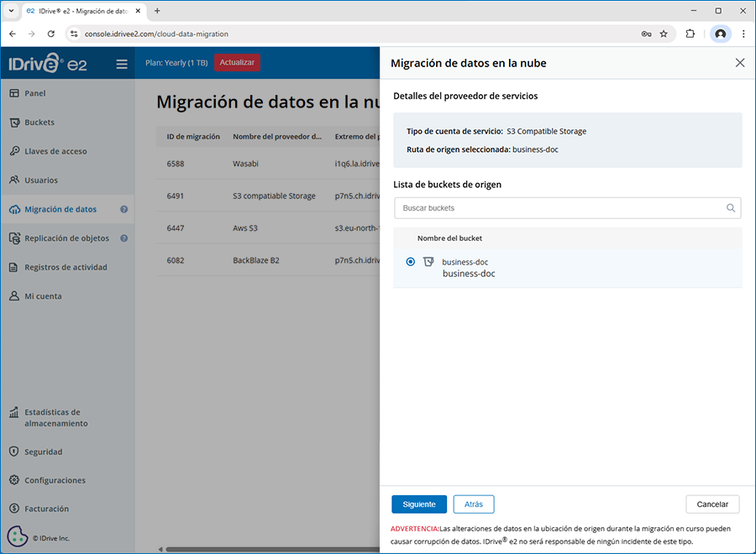Toggle the hamburger sidebar menu icon
The width and height of the screenshot is (756, 554).
122,64
